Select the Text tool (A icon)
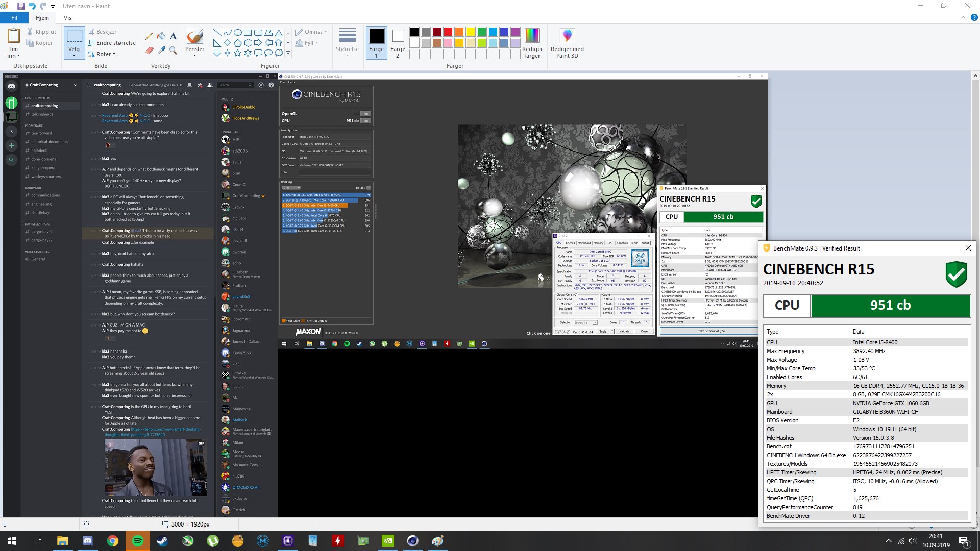This screenshot has width=980, height=551. [174, 36]
